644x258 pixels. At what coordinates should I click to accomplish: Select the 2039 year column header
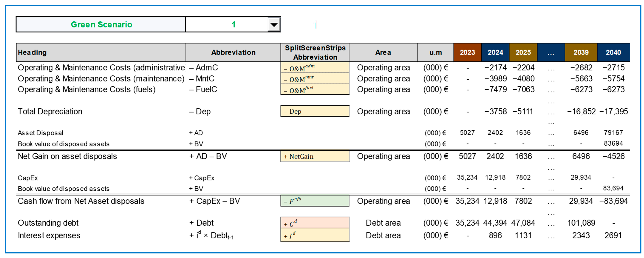point(581,53)
